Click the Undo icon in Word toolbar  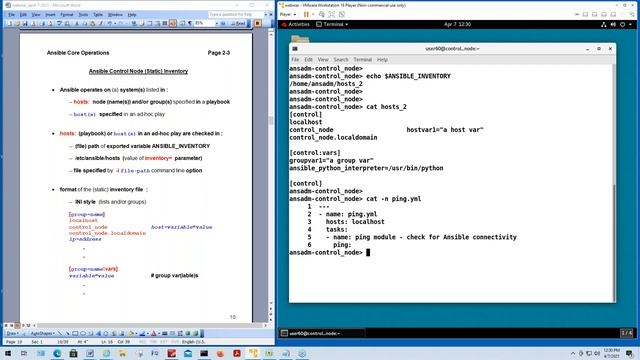[x=109, y=24]
